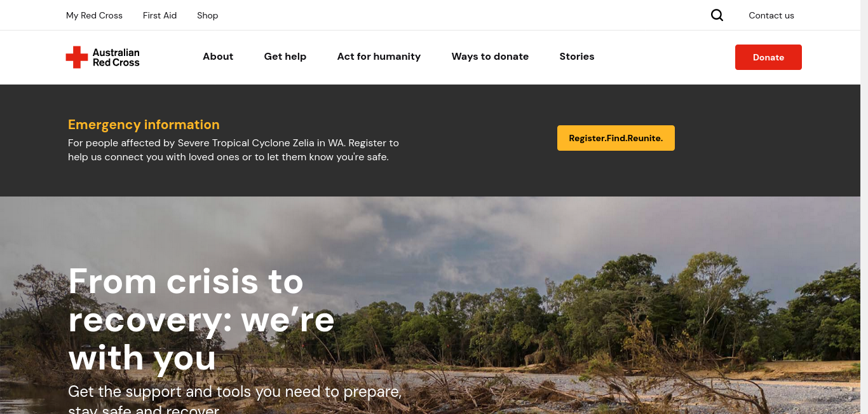
Task: Click the red Donate button
Action: 768,57
